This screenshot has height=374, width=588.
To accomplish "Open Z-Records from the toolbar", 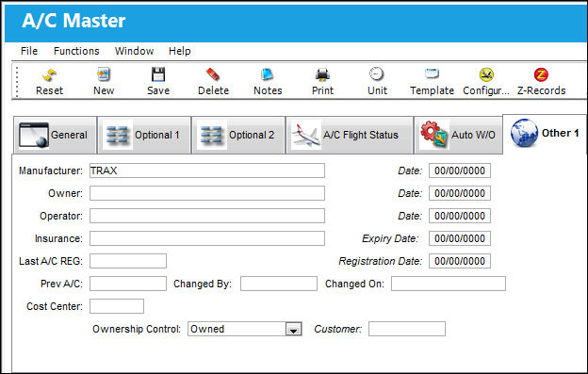I will pyautogui.click(x=541, y=82).
